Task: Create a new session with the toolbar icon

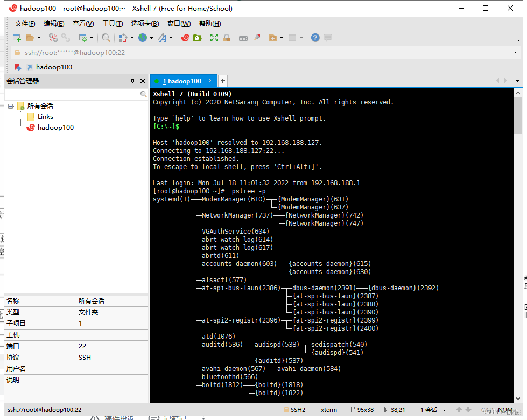Action: 17,38
